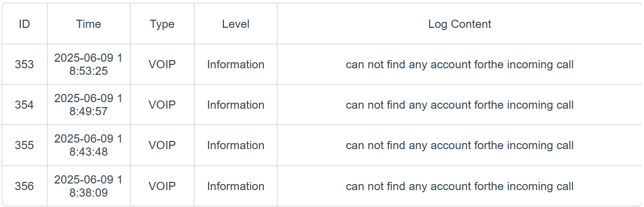Click the 18:53:25 timestamp cell
This screenshot has width=644, height=207.
click(88, 64)
